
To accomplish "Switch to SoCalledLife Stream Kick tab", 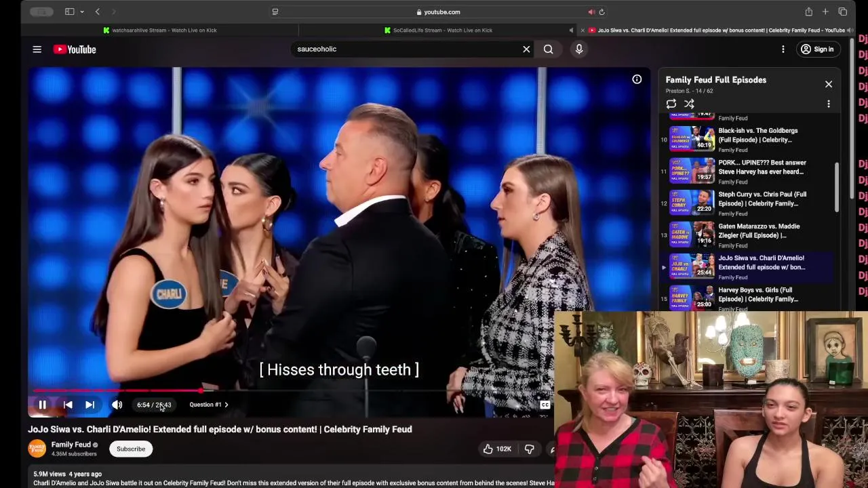I will (438, 30).
